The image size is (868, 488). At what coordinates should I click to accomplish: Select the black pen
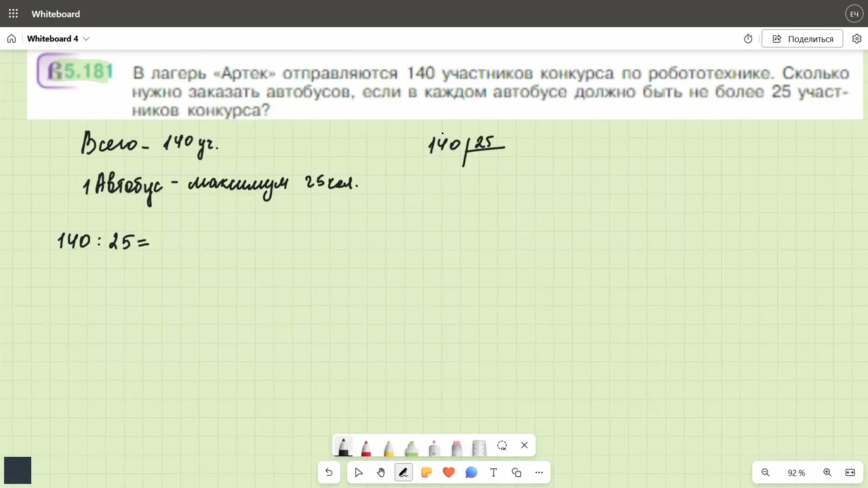tap(343, 447)
